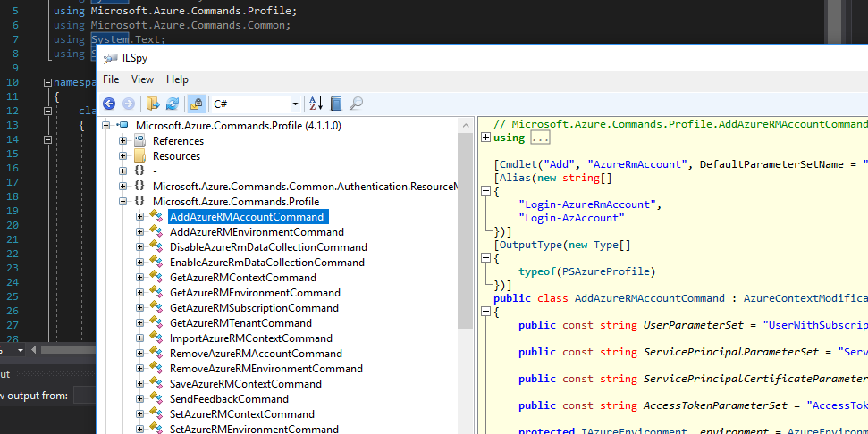Click the tree panel vertical scrollbar thumb
868x434 pixels.
click(x=466, y=230)
